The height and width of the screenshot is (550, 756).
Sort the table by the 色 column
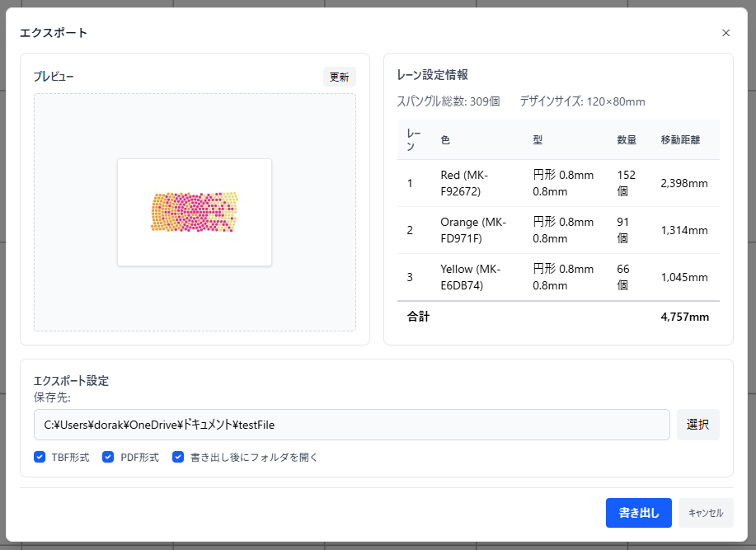click(x=445, y=140)
